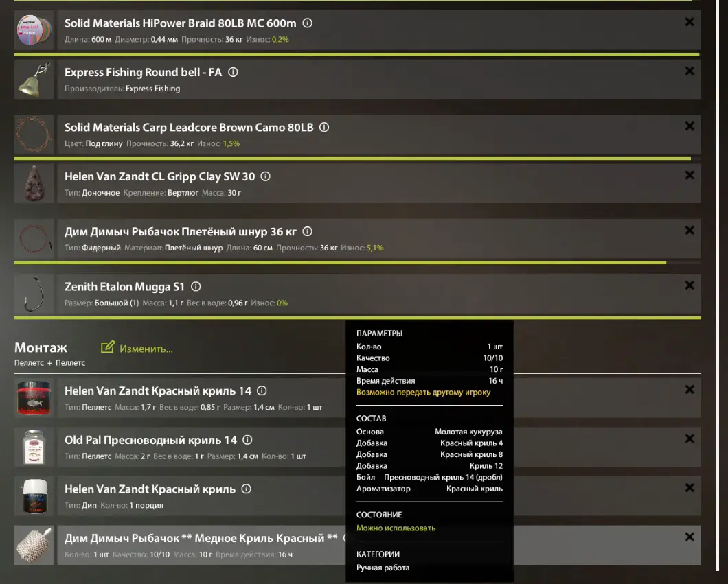This screenshot has height=584, width=728.
Task: Click Пресноводный криль 14 (дробл) boilie ingredient
Action: tap(443, 478)
